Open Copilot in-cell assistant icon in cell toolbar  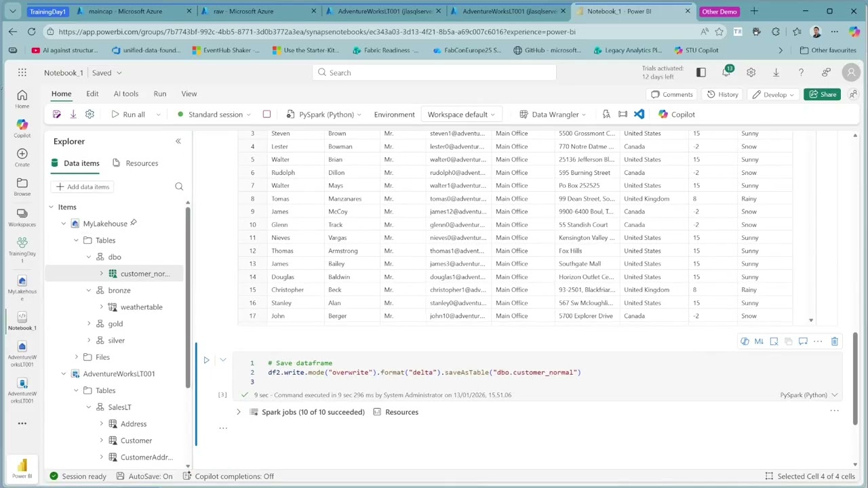point(745,342)
